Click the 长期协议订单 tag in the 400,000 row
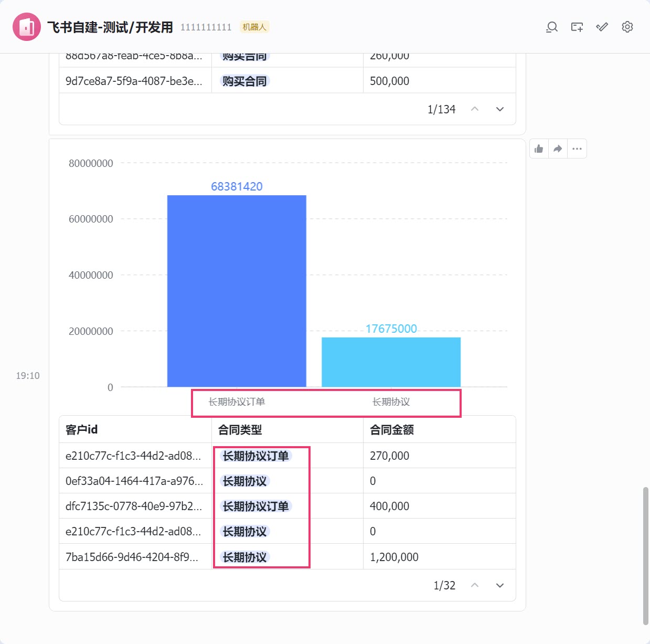 point(255,506)
